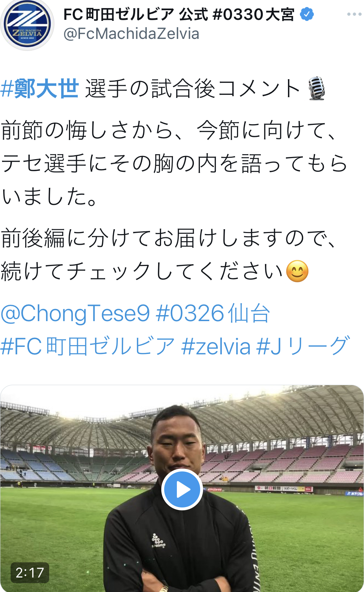This screenshot has height=592, width=364.
Task: Open the #zelvia hashtag
Action: point(216,346)
